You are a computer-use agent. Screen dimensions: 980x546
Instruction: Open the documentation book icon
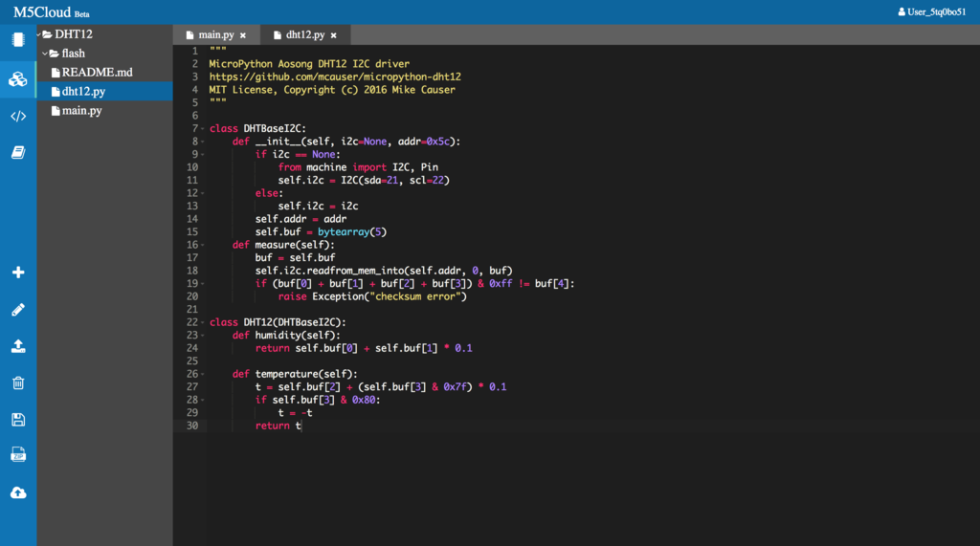[18, 152]
